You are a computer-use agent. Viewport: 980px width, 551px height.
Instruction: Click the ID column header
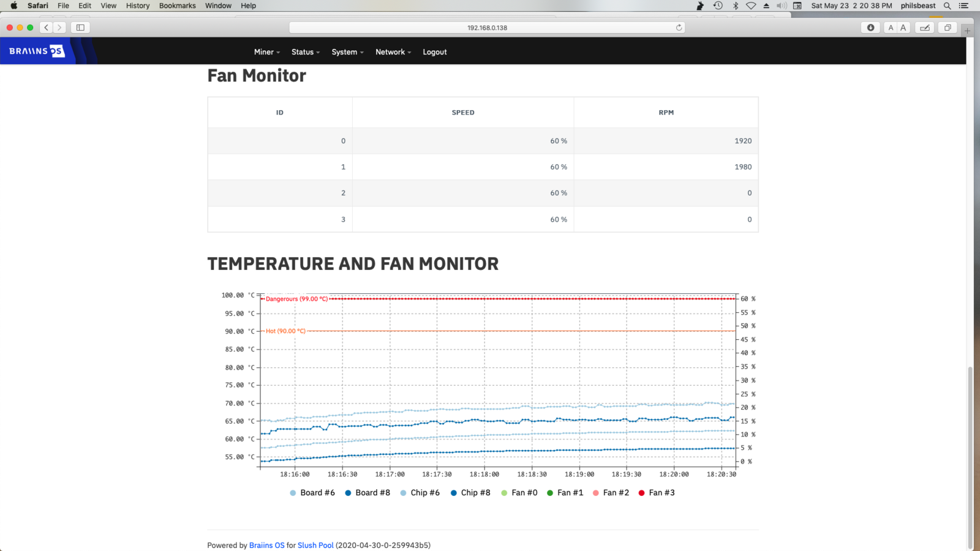click(280, 113)
